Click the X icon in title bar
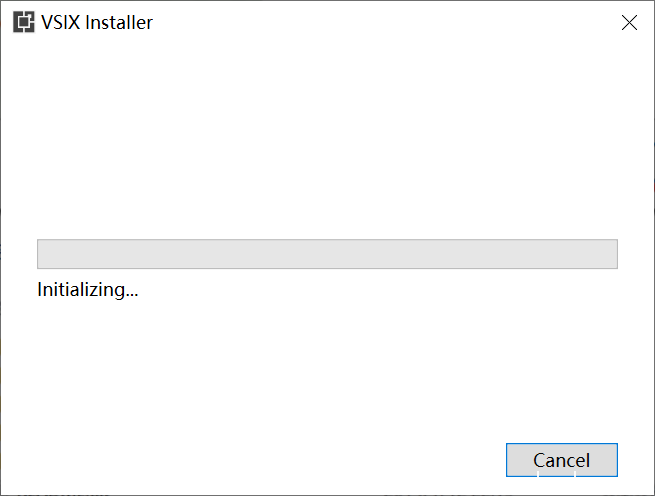The height and width of the screenshot is (496, 655). (x=629, y=23)
